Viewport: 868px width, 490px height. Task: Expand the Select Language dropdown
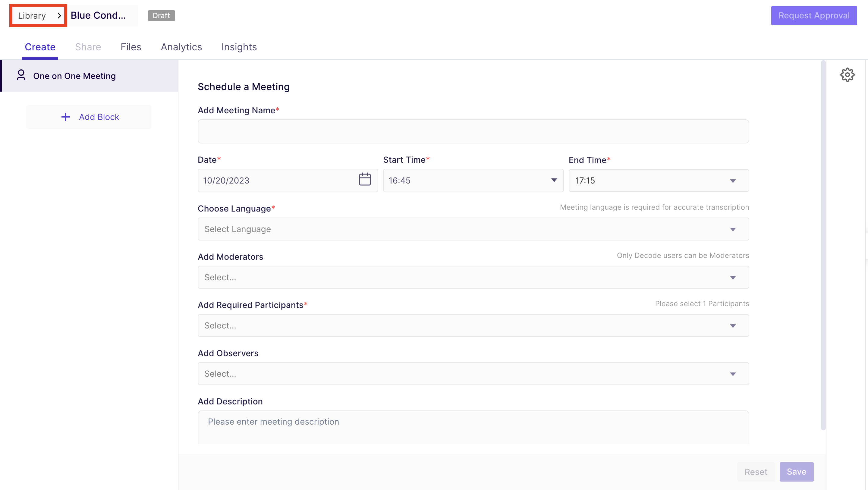click(473, 229)
